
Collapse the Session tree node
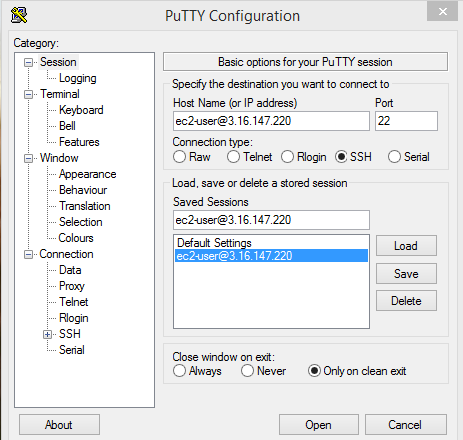[x=29, y=62]
